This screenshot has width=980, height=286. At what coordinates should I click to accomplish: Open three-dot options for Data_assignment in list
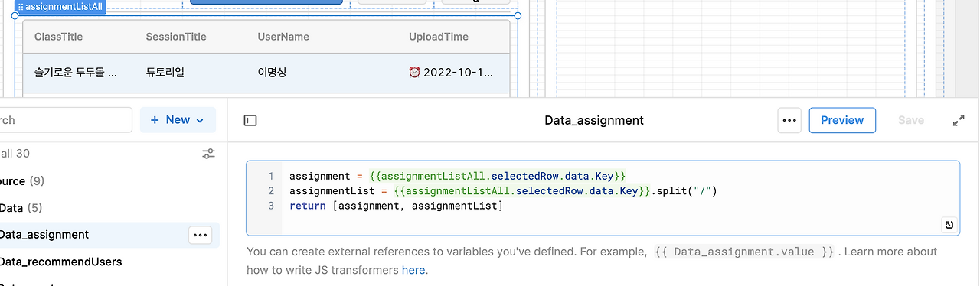click(201, 235)
